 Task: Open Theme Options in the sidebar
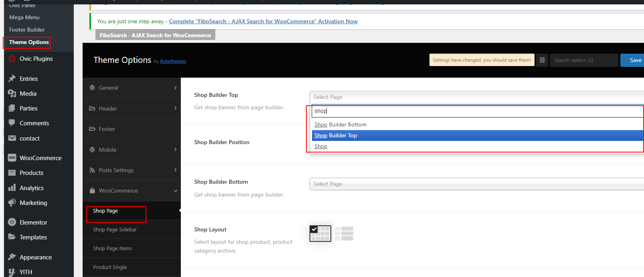coord(29,42)
